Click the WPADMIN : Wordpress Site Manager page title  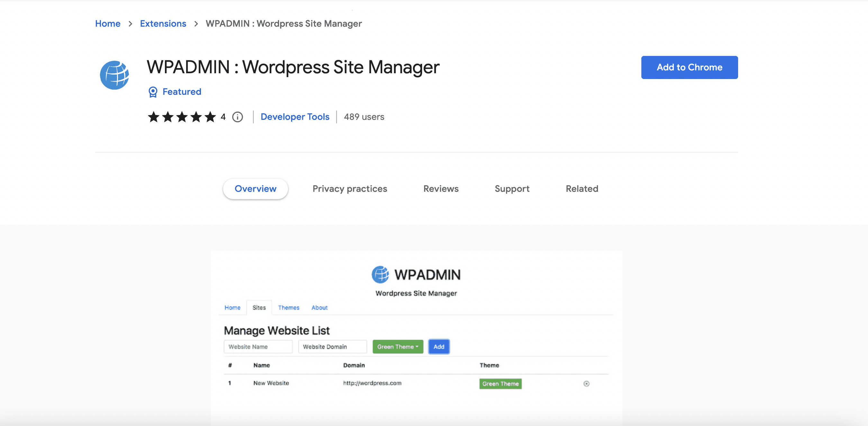tap(293, 67)
